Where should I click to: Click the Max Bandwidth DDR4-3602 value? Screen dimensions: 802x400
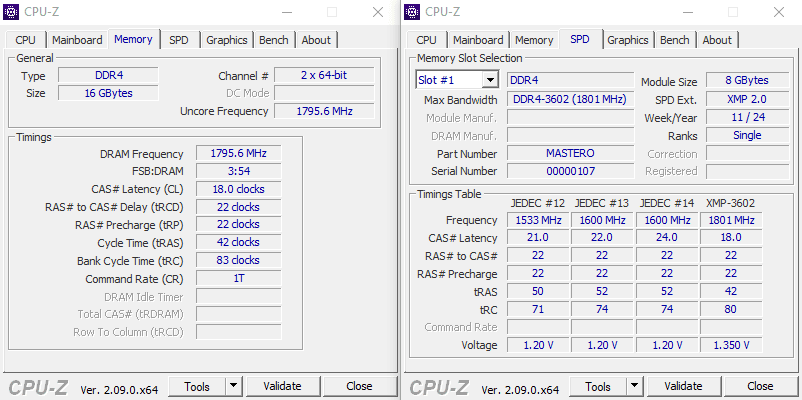pyautogui.click(x=571, y=99)
